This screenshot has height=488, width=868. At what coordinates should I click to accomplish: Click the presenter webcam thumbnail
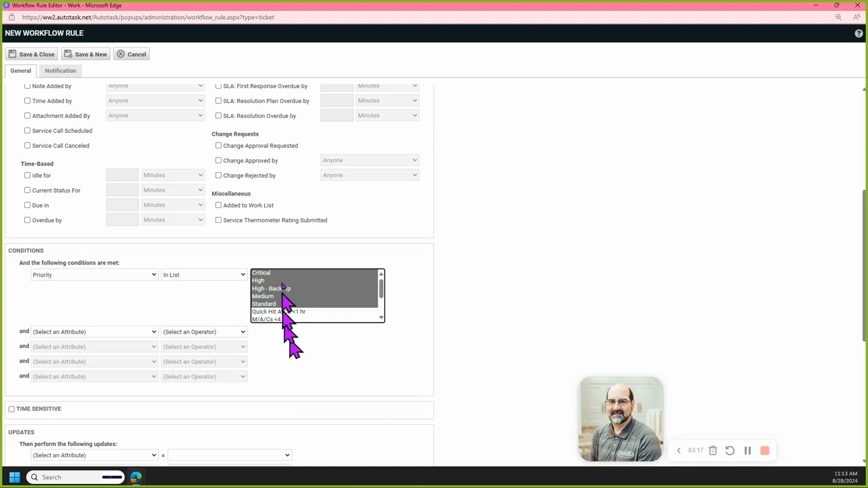pyautogui.click(x=621, y=419)
